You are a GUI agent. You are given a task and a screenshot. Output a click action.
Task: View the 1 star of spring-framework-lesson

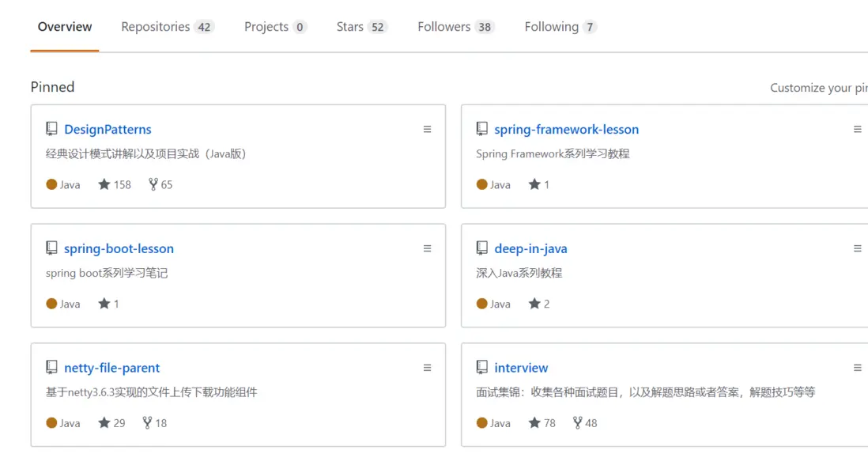click(539, 184)
